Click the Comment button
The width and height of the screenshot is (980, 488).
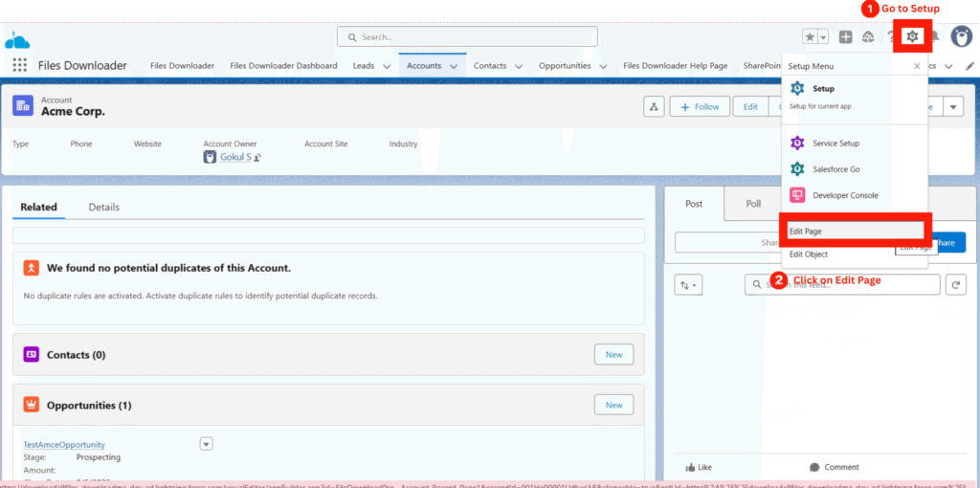point(834,467)
